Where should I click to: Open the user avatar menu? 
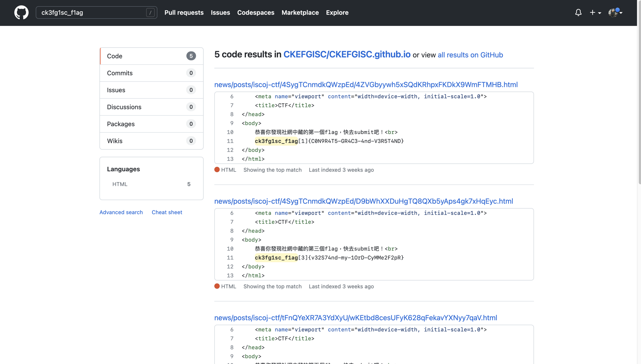pyautogui.click(x=615, y=12)
